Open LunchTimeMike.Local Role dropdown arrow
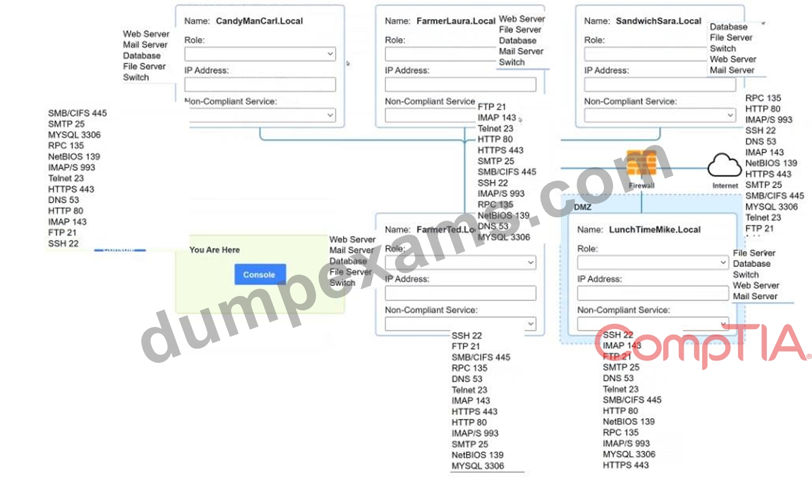This screenshot has width=812, height=504. tap(723, 262)
